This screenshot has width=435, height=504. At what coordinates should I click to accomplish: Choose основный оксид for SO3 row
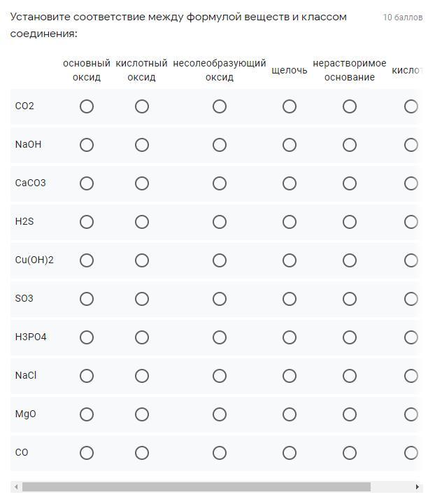pos(87,299)
